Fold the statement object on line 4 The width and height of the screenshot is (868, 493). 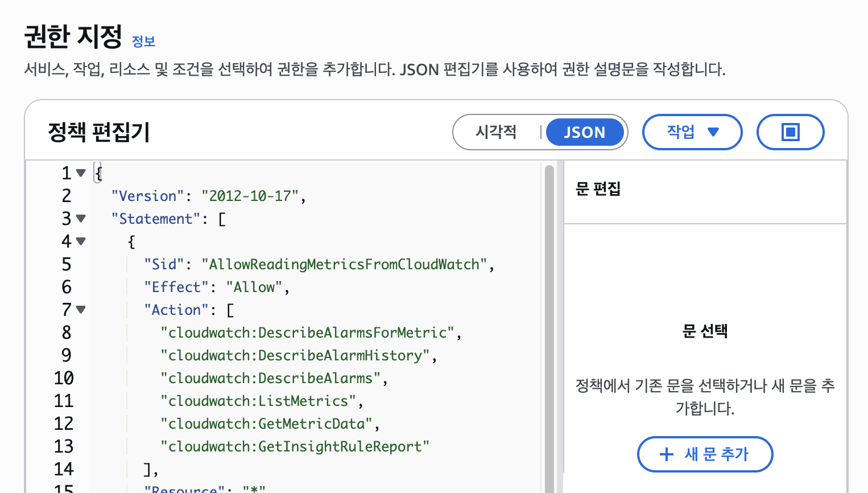coord(81,241)
